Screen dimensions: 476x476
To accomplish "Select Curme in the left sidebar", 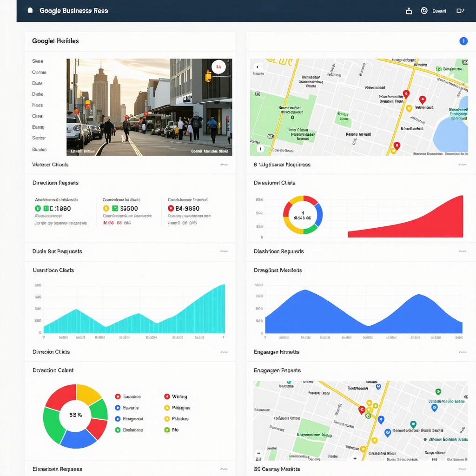I will [x=39, y=72].
